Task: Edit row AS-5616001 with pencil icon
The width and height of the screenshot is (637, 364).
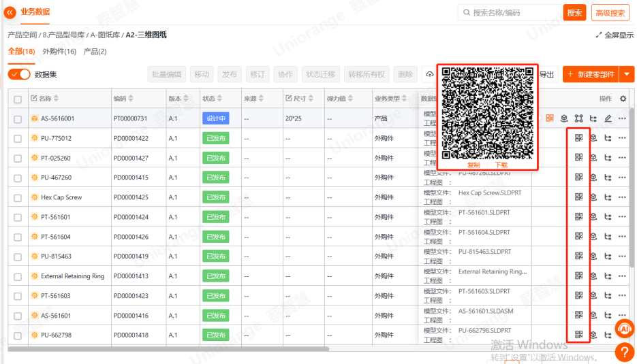Action: (608, 118)
